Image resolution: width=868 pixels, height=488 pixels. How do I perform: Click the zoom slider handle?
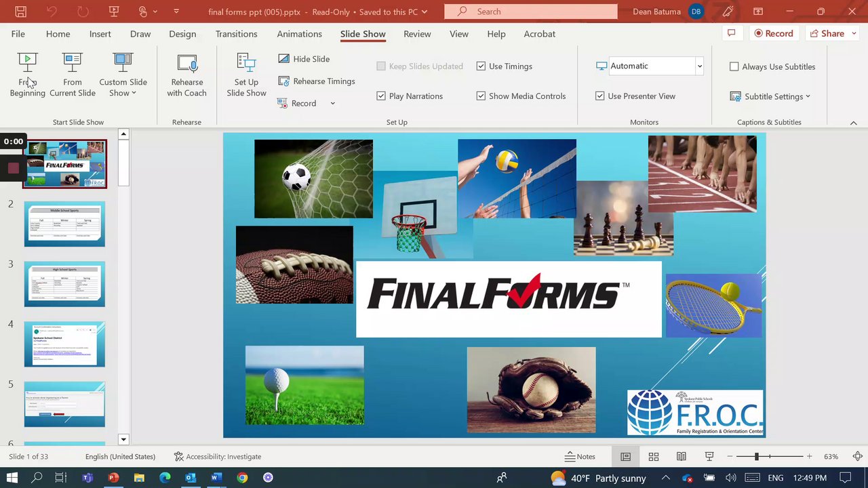(x=757, y=457)
